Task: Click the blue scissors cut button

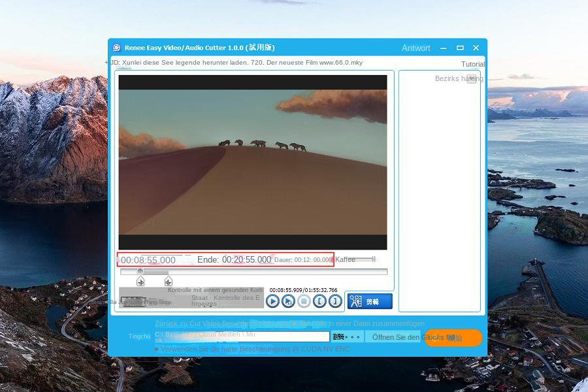Action: tap(370, 301)
